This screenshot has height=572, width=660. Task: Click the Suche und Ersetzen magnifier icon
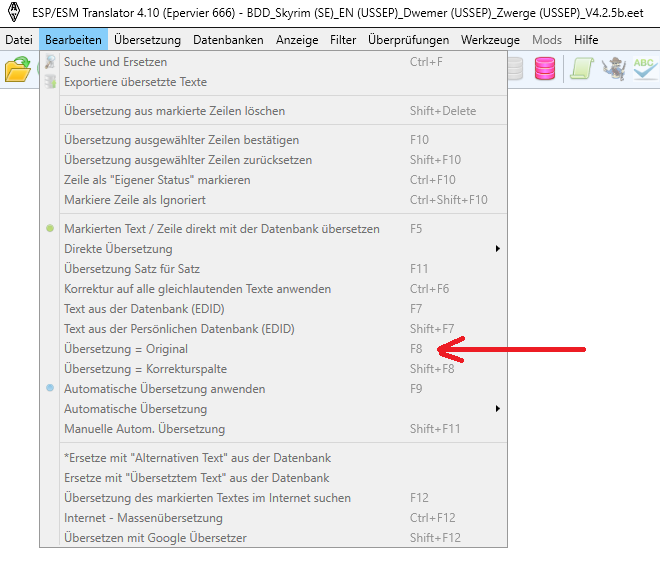point(51,62)
